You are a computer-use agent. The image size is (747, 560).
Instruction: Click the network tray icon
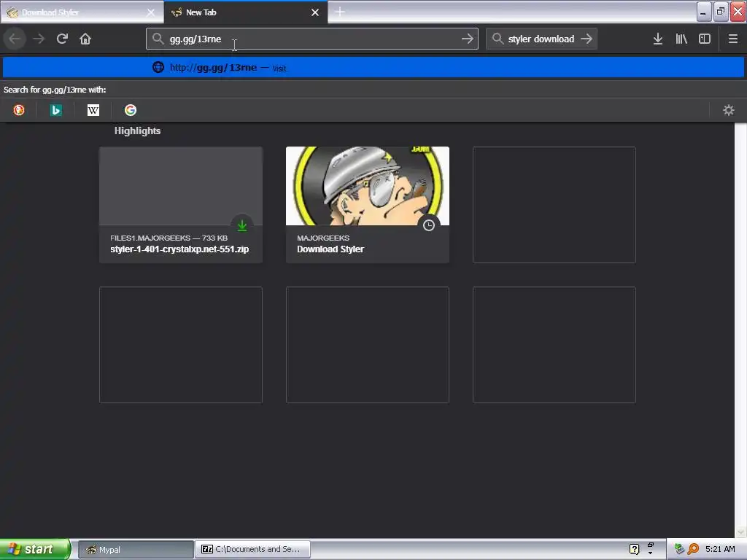point(679,549)
